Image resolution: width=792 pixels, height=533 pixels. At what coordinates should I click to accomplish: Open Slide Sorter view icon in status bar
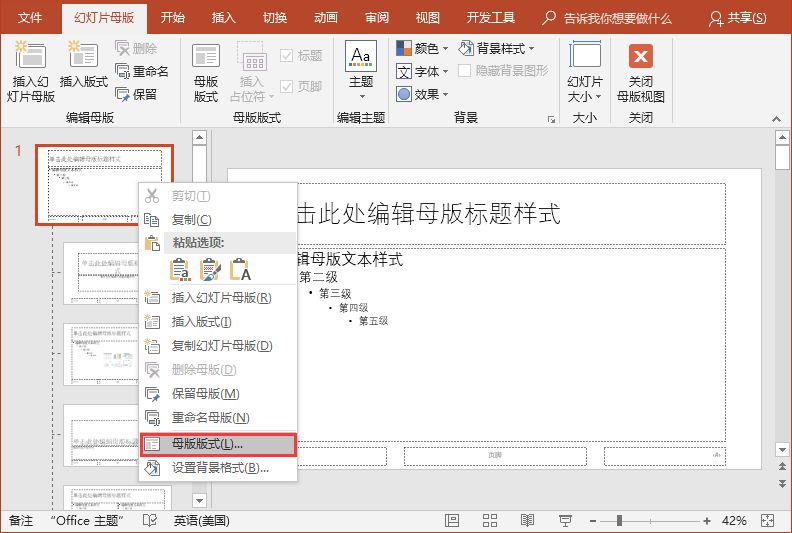point(489,520)
